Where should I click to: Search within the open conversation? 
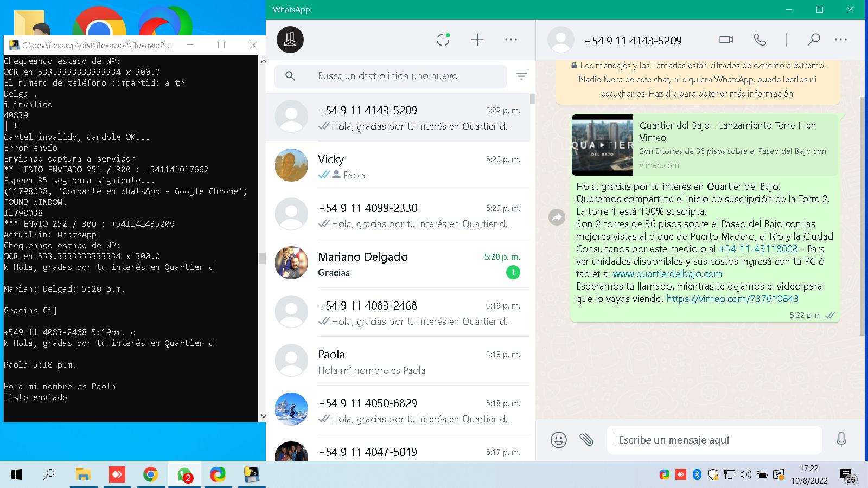pos(813,40)
